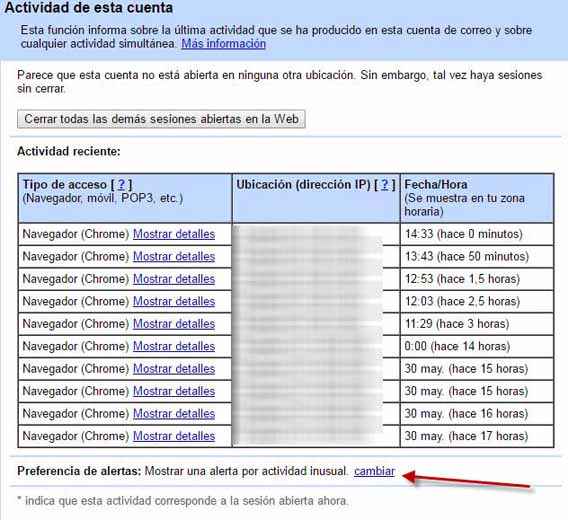Viewport: 568px width, 520px height.
Task: Click the Preferencia de alertas label
Action: pyautogui.click(x=79, y=471)
